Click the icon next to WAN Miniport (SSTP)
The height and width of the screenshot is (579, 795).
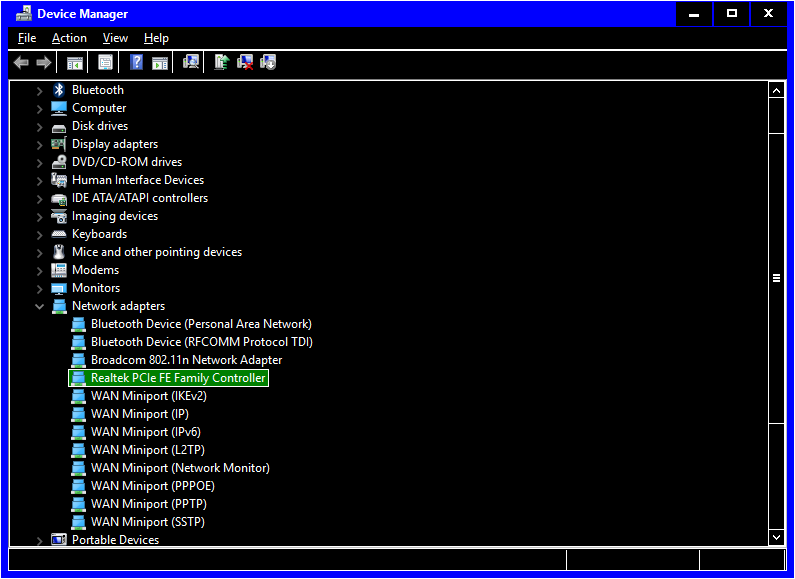tap(79, 522)
